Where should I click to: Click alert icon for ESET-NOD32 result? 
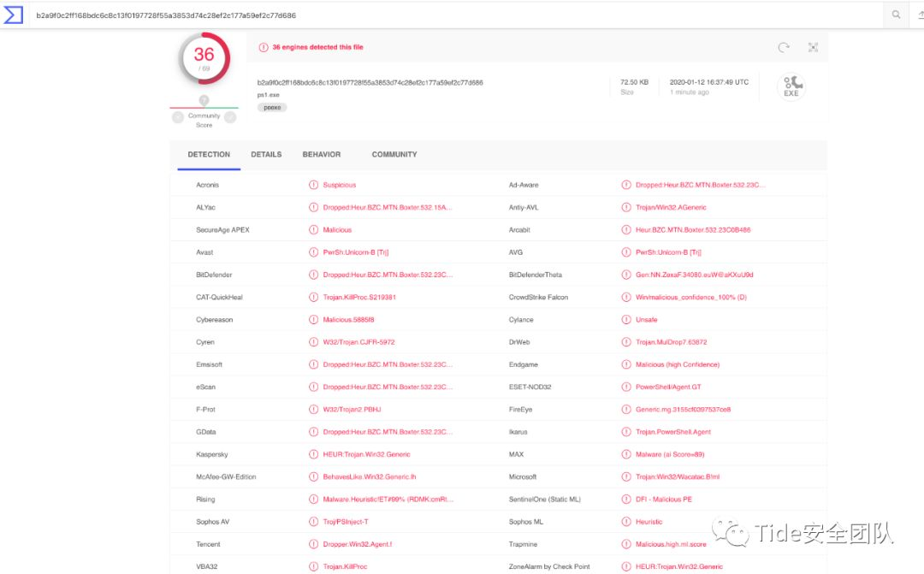tap(626, 388)
